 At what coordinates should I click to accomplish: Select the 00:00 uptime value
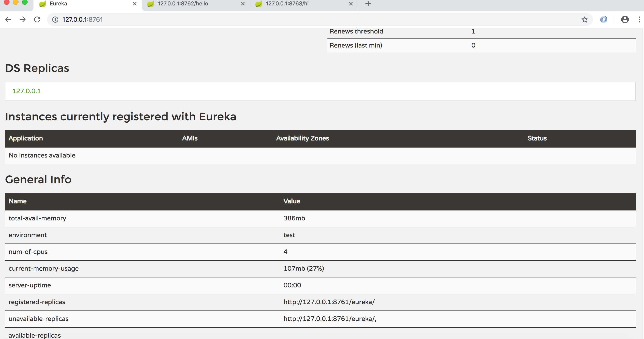tap(292, 285)
